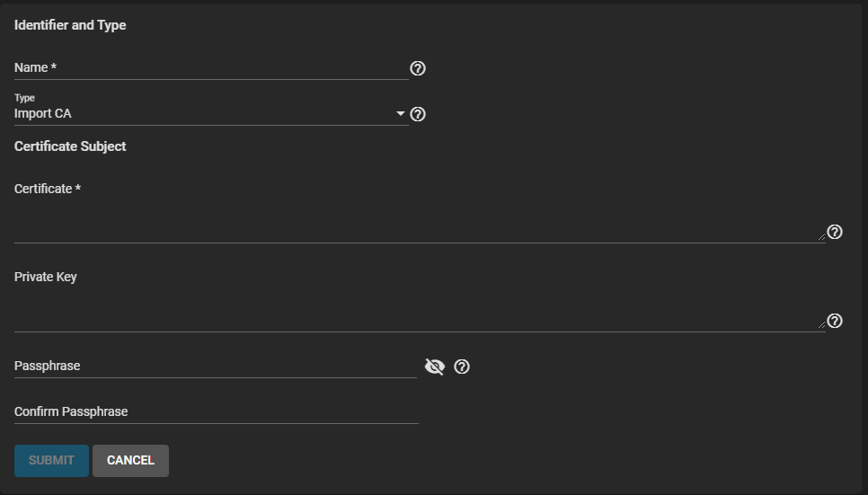
Task: Click inside the Private Key text area
Action: (x=418, y=310)
